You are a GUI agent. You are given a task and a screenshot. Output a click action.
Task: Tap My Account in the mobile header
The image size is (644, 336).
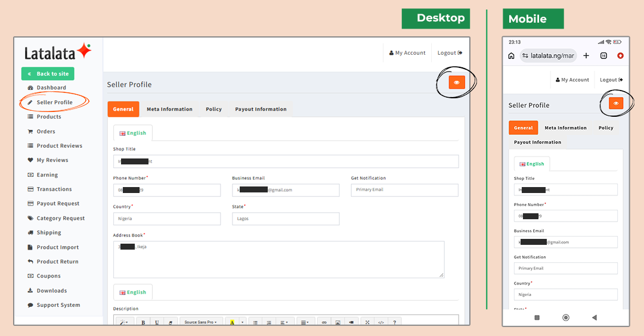(572, 80)
